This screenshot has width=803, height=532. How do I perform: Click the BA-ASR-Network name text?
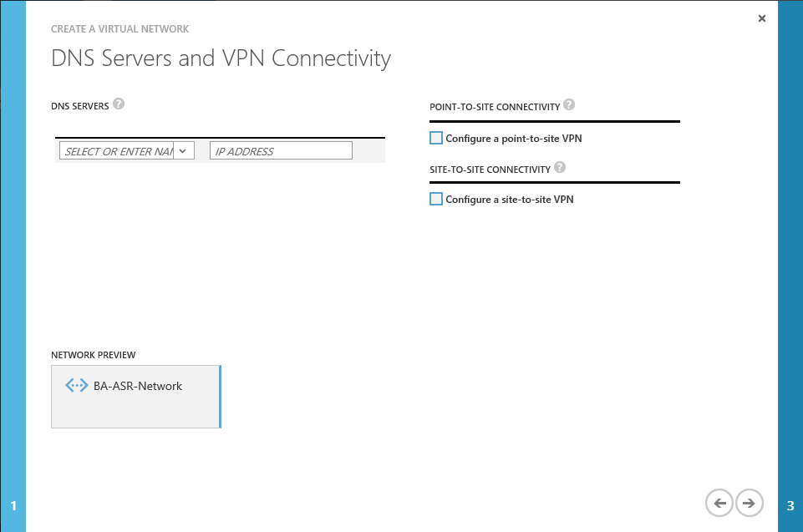[x=138, y=386]
